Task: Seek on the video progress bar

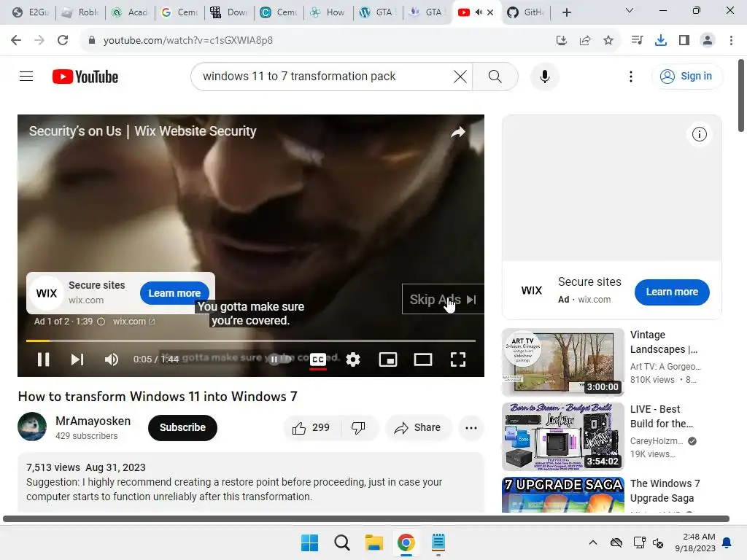Action: 251,341
